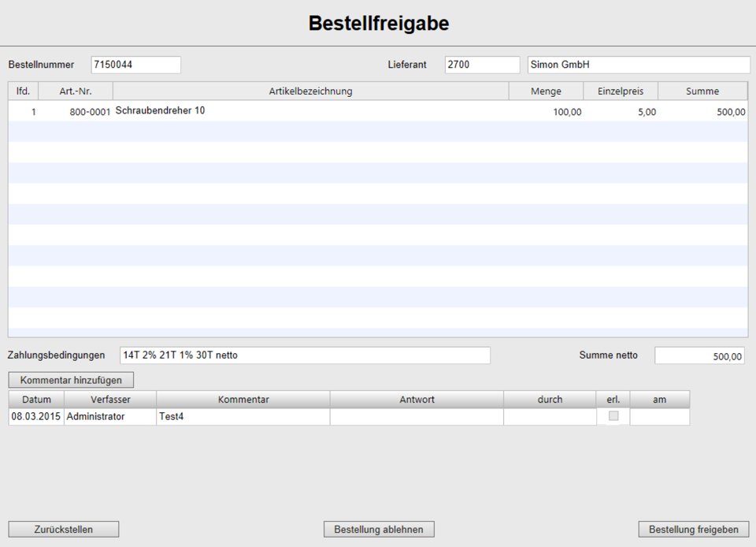Sort by Artikelbezeichnung column header
Viewport: 756px width, 547px height.
[310, 91]
